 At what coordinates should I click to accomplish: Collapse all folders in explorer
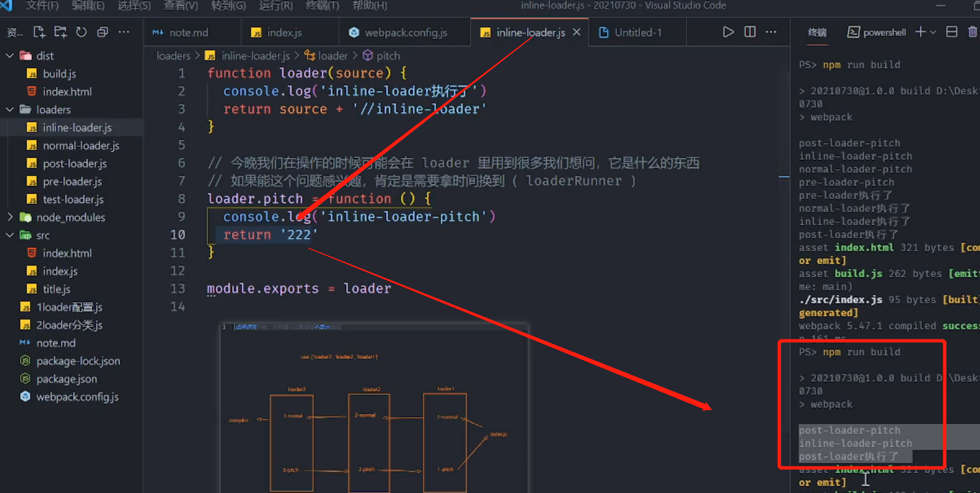coord(102,32)
